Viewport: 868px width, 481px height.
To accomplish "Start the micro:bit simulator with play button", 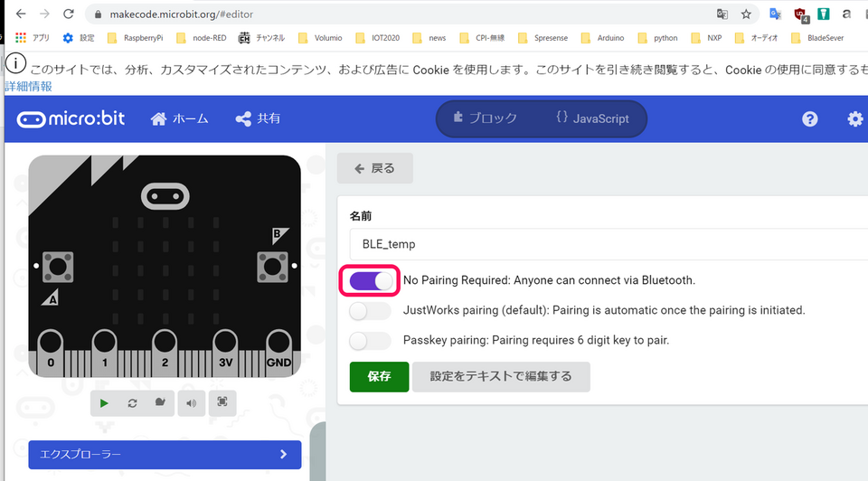I will 105,403.
